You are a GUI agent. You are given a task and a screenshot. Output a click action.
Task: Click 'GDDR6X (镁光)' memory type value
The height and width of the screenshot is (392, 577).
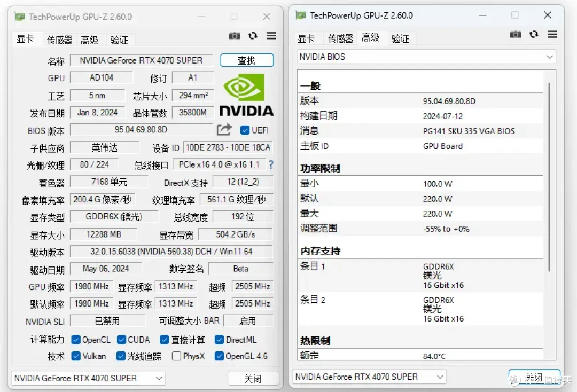[x=114, y=217]
